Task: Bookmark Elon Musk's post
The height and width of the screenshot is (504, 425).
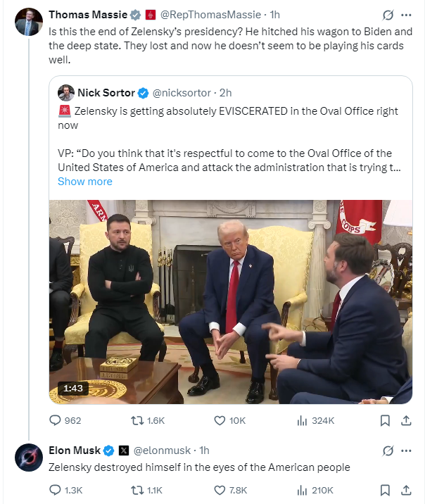Action: point(385,490)
